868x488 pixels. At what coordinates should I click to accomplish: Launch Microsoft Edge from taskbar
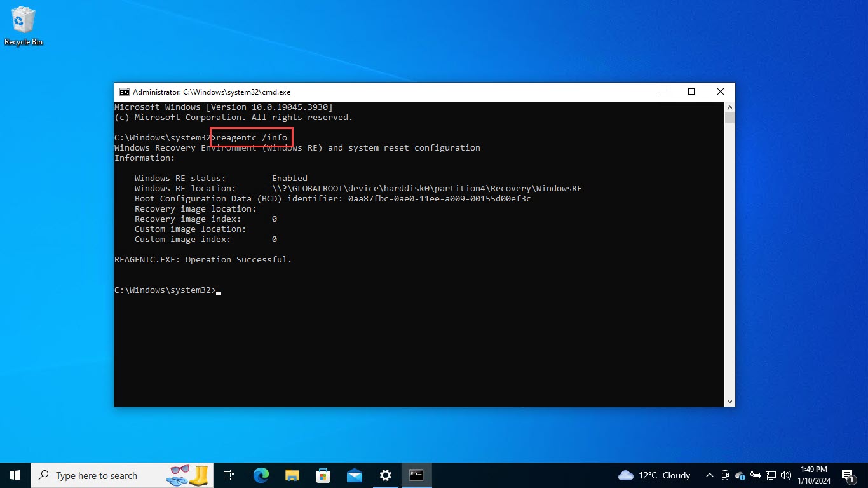coord(261,475)
